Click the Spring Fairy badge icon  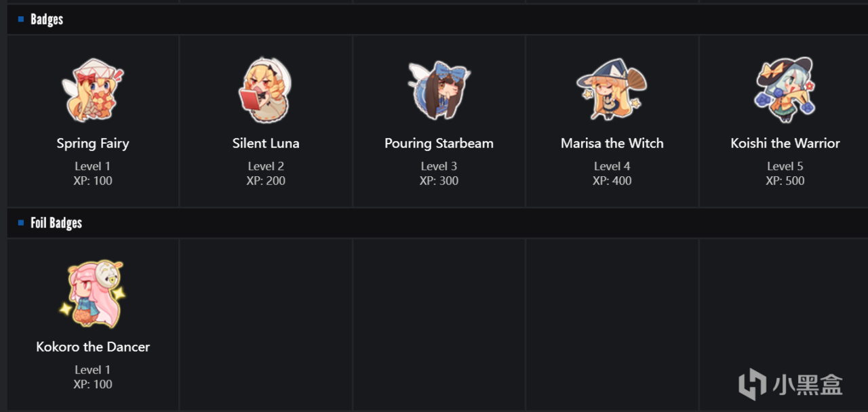(93, 91)
